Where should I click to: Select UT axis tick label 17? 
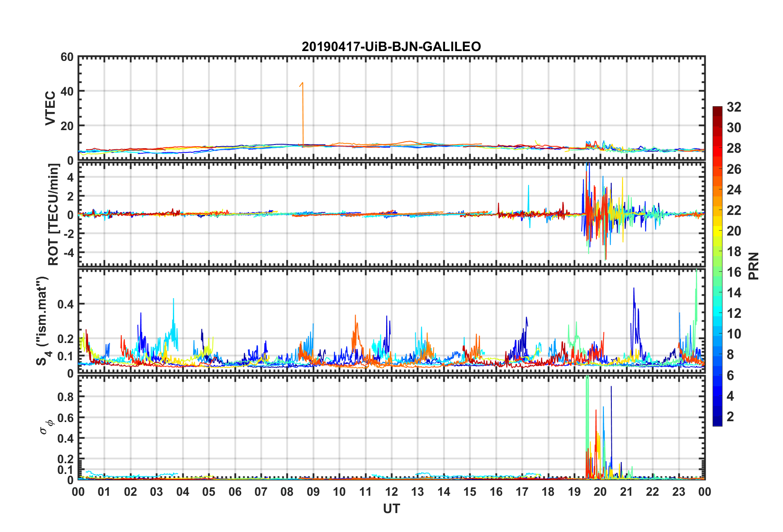pos(522,492)
